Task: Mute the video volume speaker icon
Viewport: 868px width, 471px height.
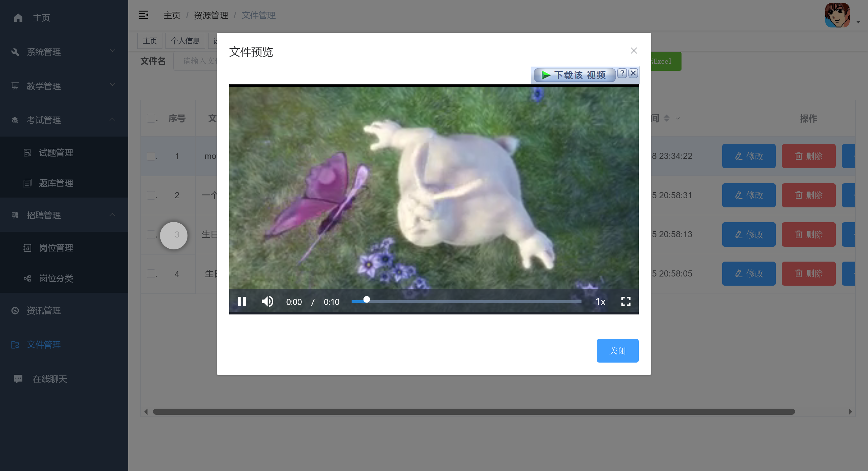Action: [268, 301]
